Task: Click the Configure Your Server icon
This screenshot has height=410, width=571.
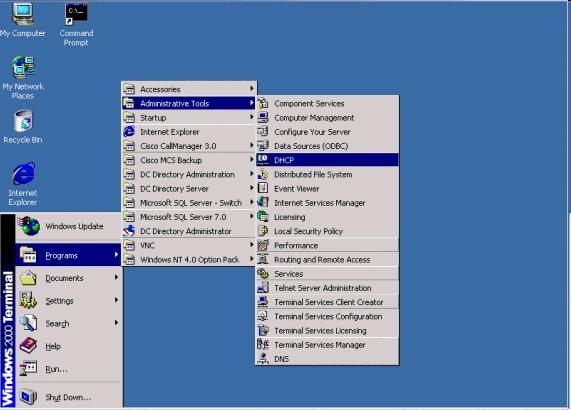Action: tap(263, 131)
